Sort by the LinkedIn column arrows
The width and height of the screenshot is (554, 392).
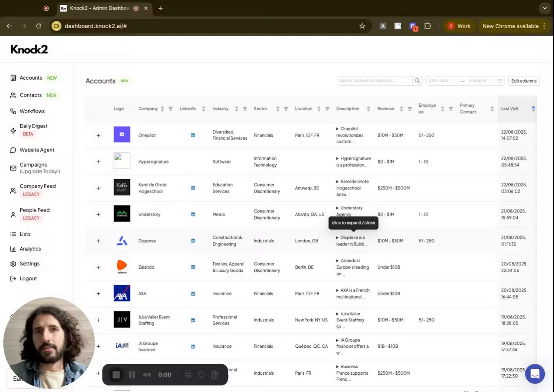tap(203, 109)
